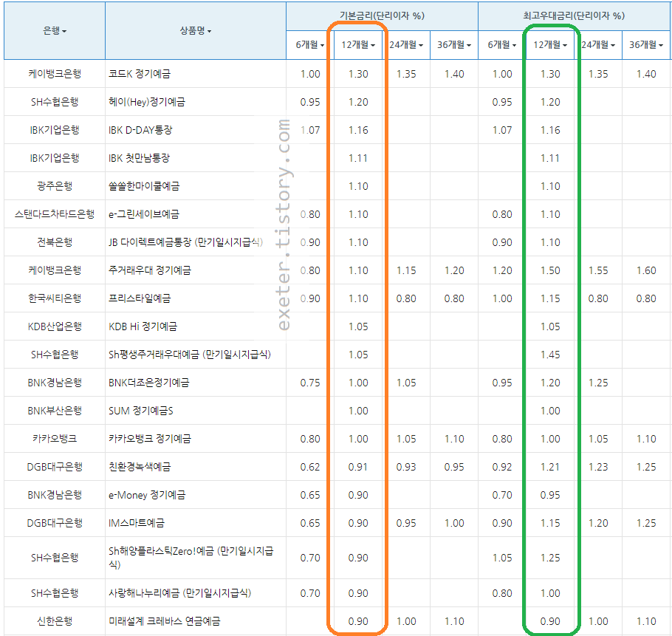Click bank name 카카오뱅크
Screen dimensions: 672x636
tap(55, 439)
